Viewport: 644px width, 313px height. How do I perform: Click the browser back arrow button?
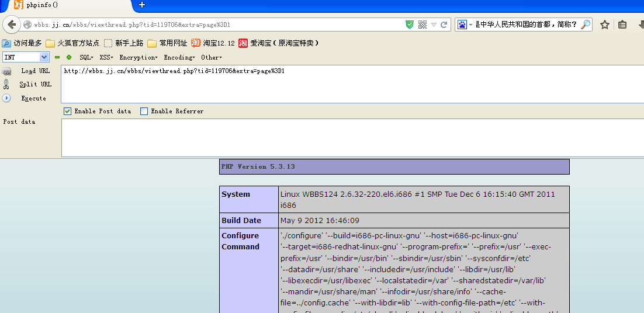[x=12, y=25]
